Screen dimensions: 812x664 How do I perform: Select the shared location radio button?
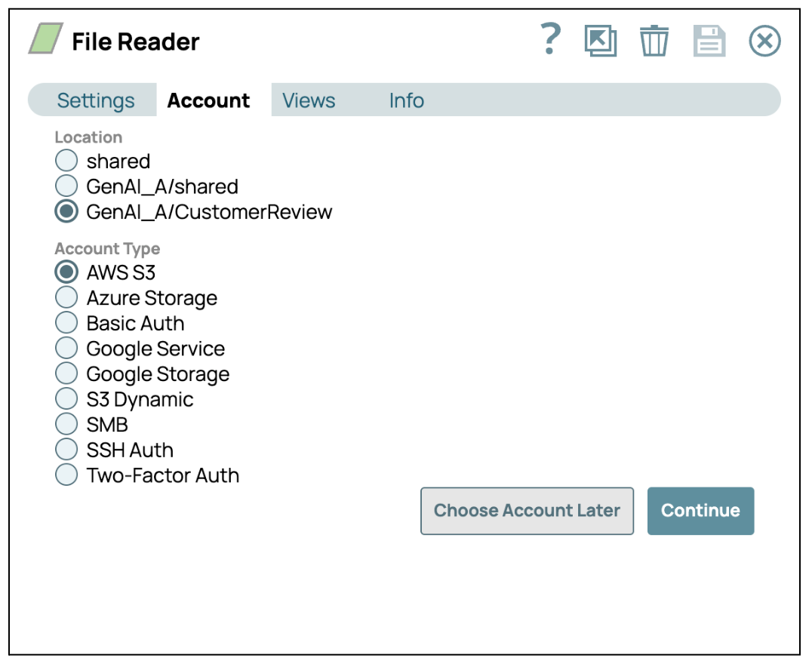click(x=66, y=161)
